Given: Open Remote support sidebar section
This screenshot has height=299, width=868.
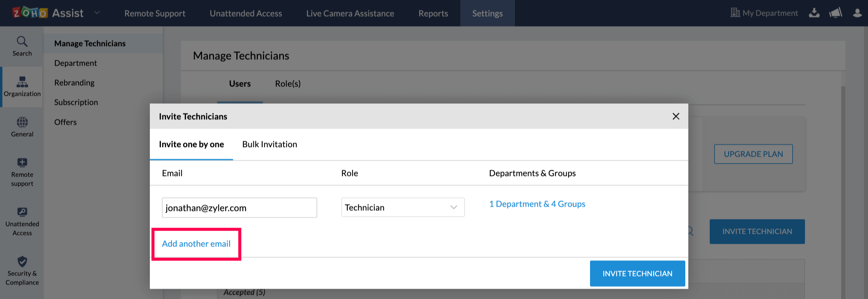Looking at the screenshot, I should (22, 172).
